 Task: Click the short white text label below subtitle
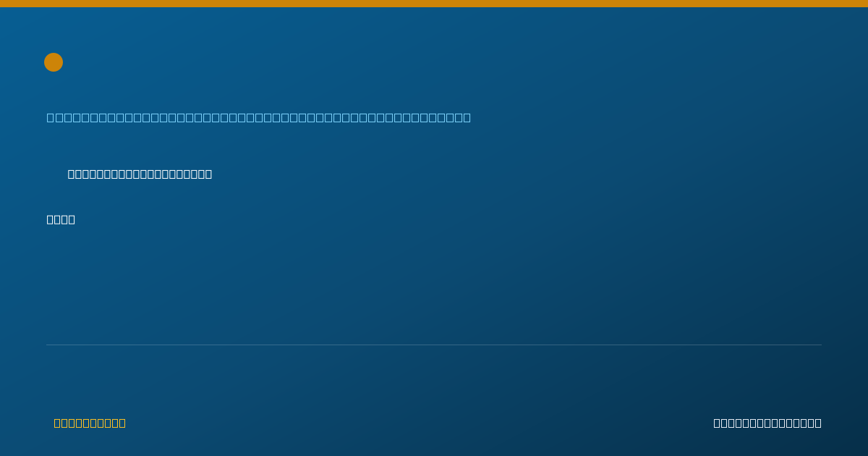[61, 219]
